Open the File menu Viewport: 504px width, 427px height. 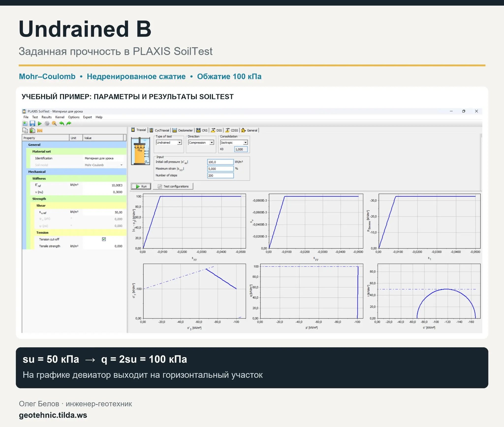(x=26, y=117)
